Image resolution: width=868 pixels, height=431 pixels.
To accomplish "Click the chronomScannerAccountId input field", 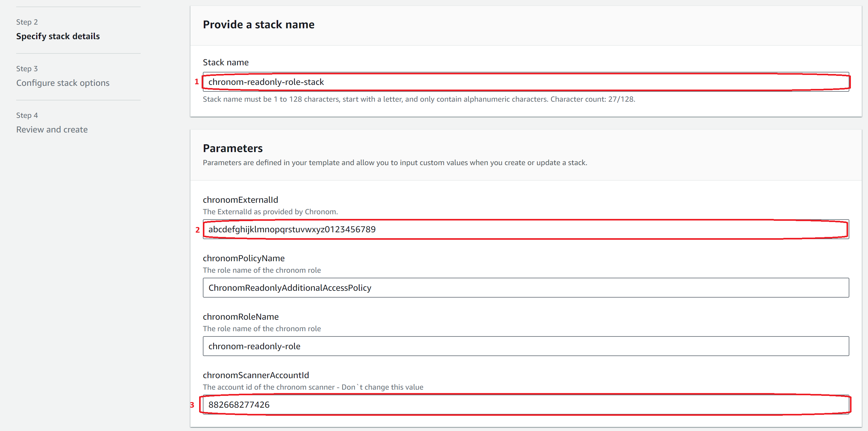I will click(x=526, y=404).
